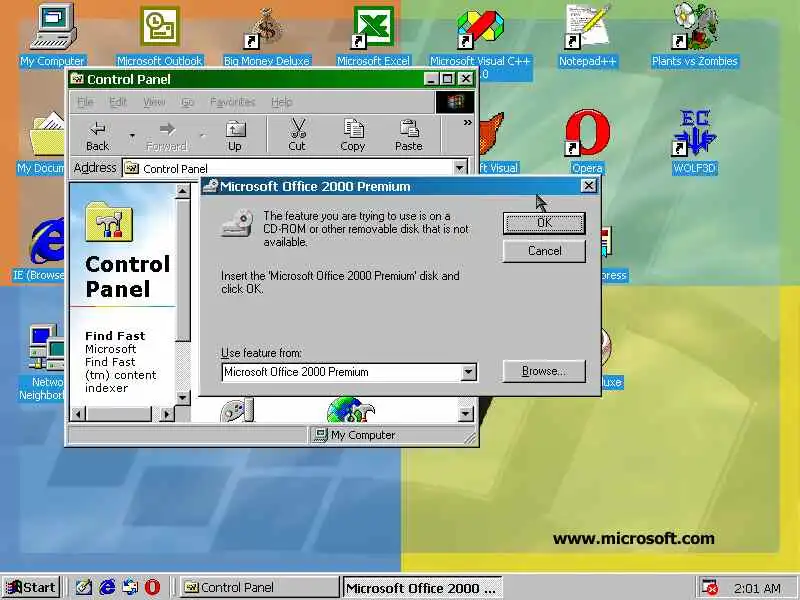Launch Notepad++ desktop shortcut
This screenshot has width=800, height=600.
click(x=587, y=35)
